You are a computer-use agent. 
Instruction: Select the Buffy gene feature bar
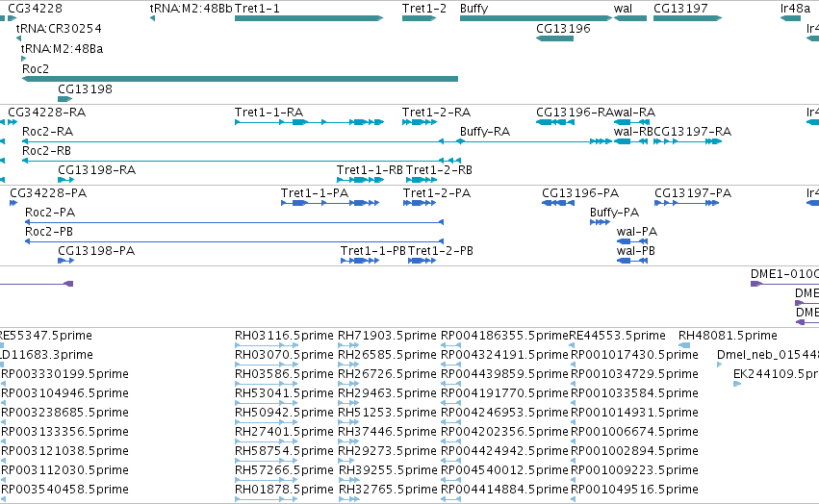[536, 18]
